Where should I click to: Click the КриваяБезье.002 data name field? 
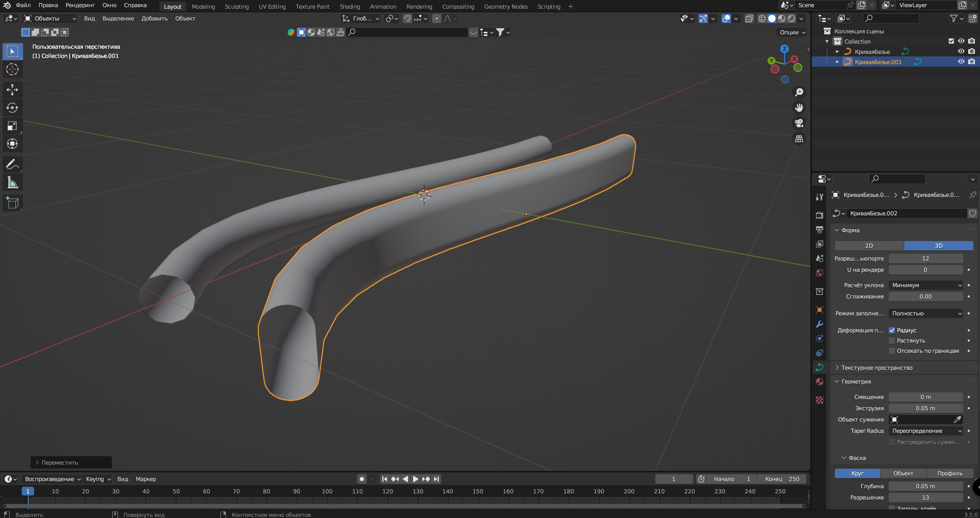tap(906, 213)
